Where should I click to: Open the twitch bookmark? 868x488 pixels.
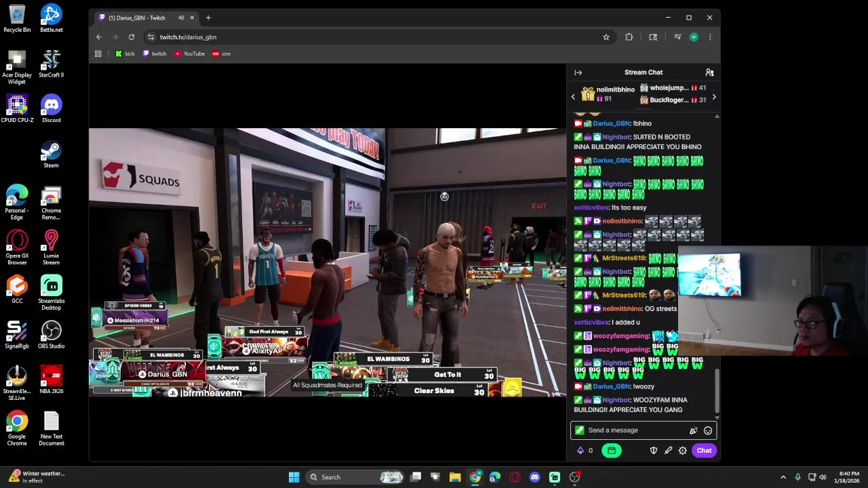tap(155, 54)
